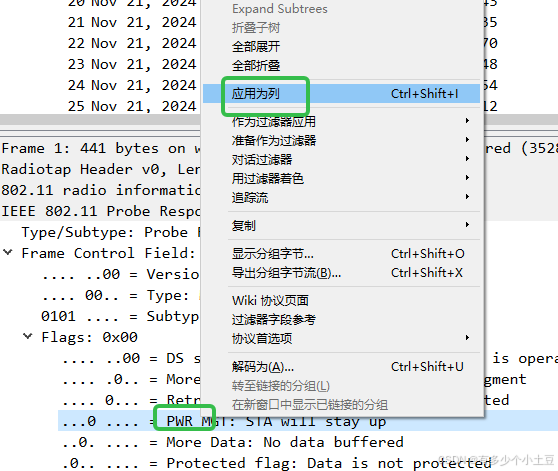Select the Radiotap Header v0 row
558x471 pixels.
(100, 169)
